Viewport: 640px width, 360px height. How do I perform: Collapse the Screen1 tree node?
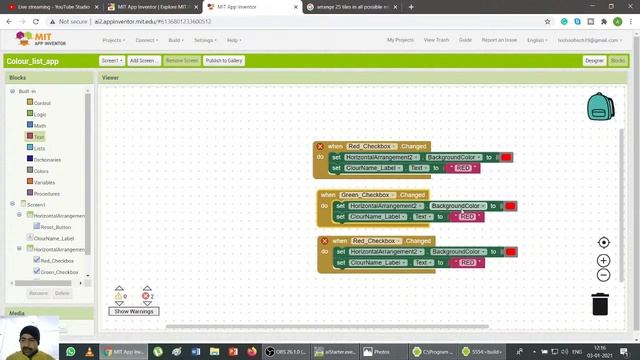(x=12, y=204)
